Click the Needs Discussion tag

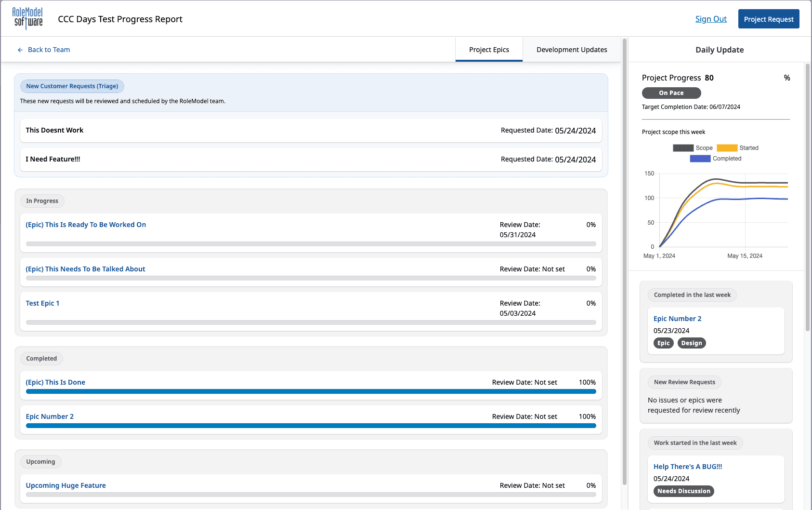pyautogui.click(x=684, y=491)
